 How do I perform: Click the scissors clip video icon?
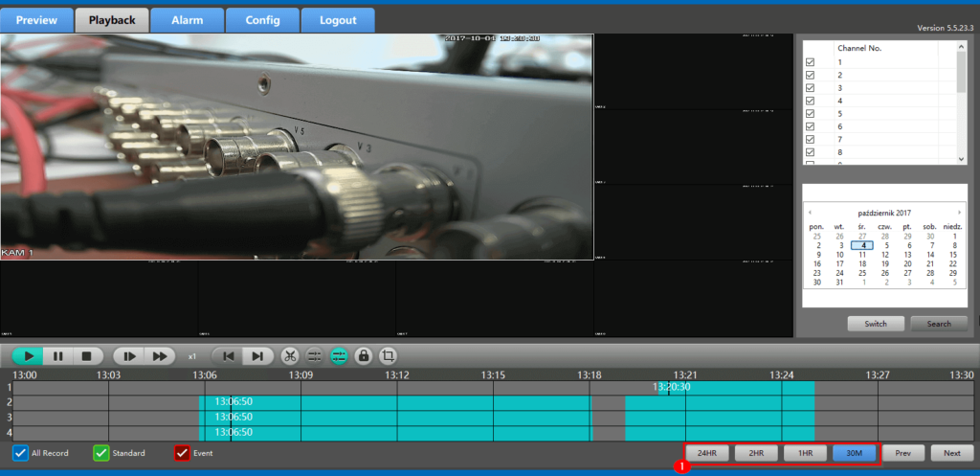pyautogui.click(x=291, y=355)
